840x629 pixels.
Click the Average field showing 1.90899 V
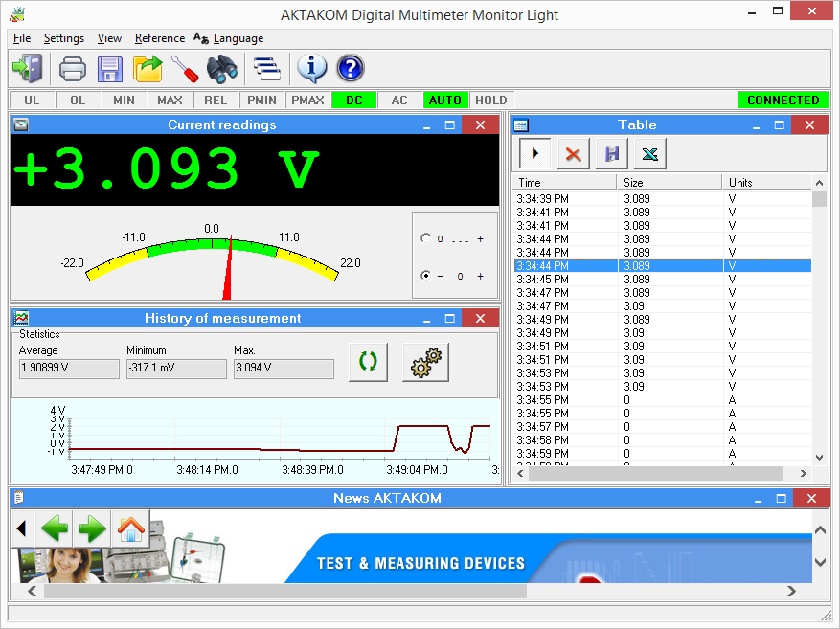pos(69,369)
